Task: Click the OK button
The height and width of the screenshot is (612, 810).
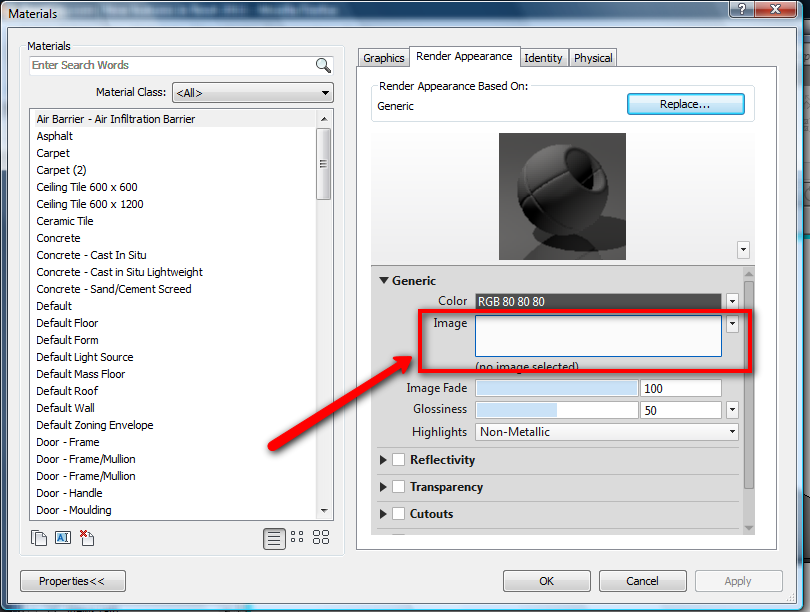Action: click(x=547, y=581)
